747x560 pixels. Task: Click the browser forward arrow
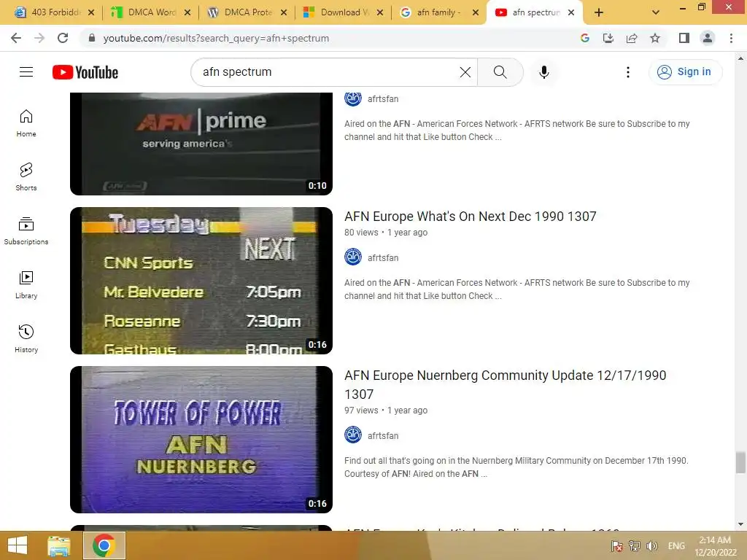(x=39, y=38)
